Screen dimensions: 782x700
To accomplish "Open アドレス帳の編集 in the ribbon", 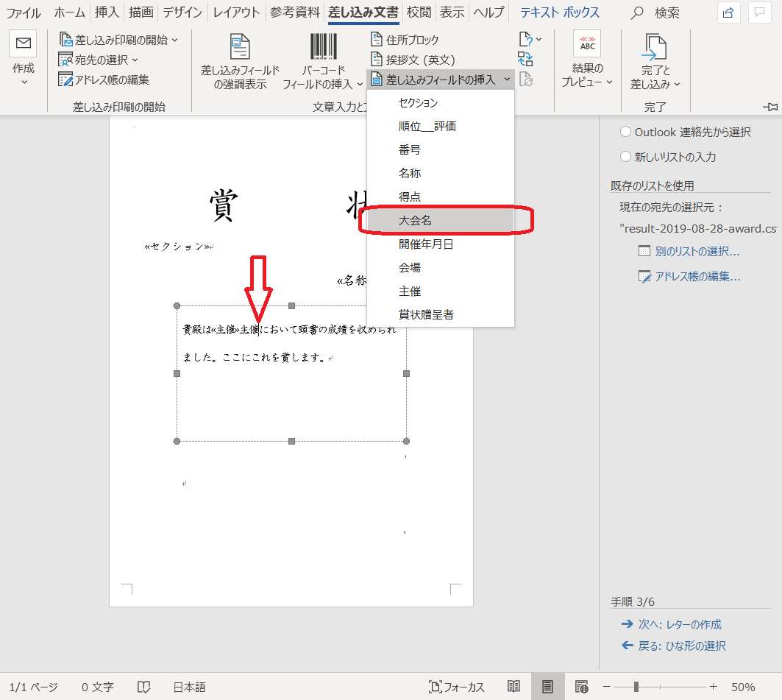I will [x=104, y=79].
